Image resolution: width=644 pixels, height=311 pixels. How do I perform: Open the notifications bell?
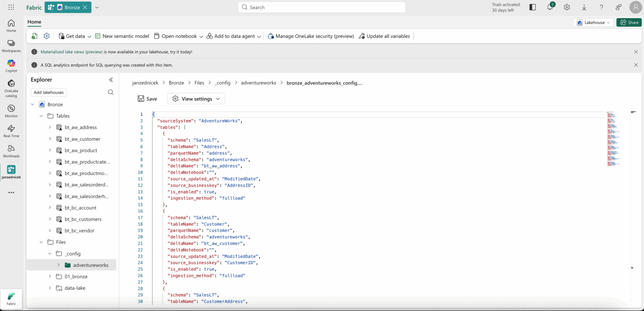click(x=550, y=7)
